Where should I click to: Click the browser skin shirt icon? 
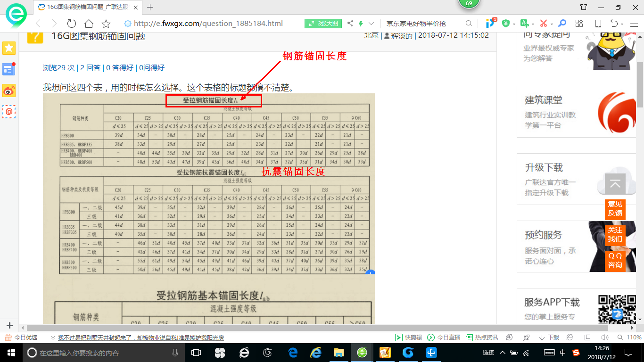click(584, 7)
